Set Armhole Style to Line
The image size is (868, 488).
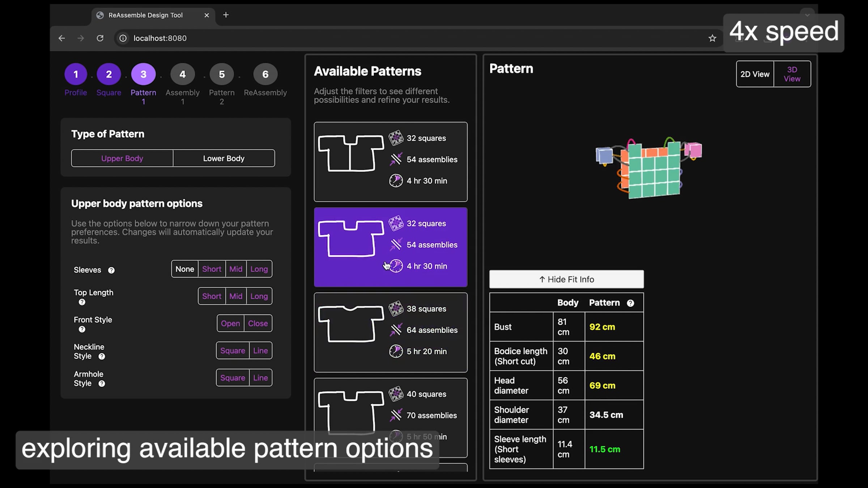(260, 377)
